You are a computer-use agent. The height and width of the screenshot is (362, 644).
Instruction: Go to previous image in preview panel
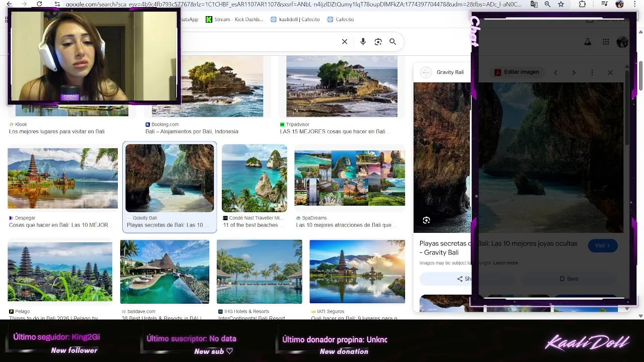555,72
